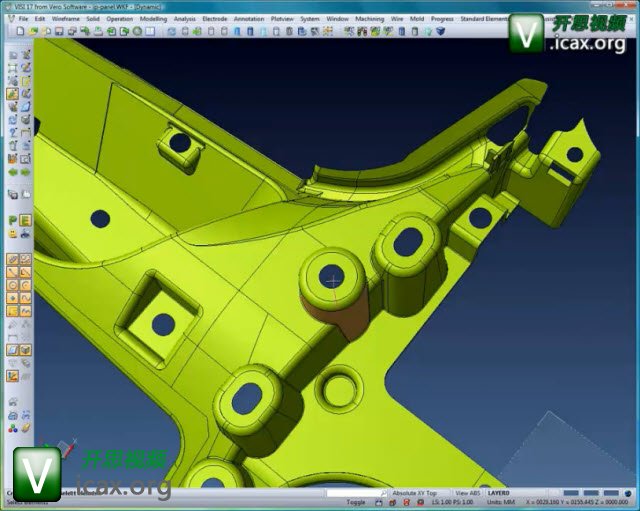The width and height of the screenshot is (640, 511).
Task: Save the model using the floppy icon
Action: coord(59,31)
